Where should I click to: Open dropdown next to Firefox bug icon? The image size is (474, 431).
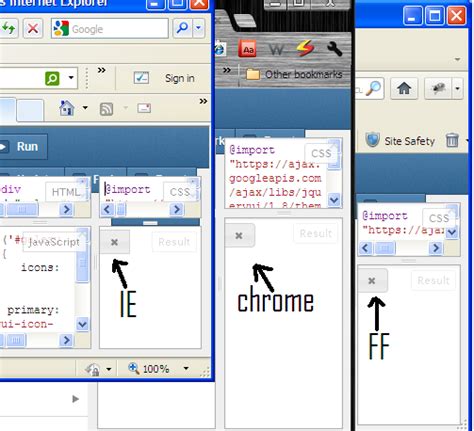(457, 88)
